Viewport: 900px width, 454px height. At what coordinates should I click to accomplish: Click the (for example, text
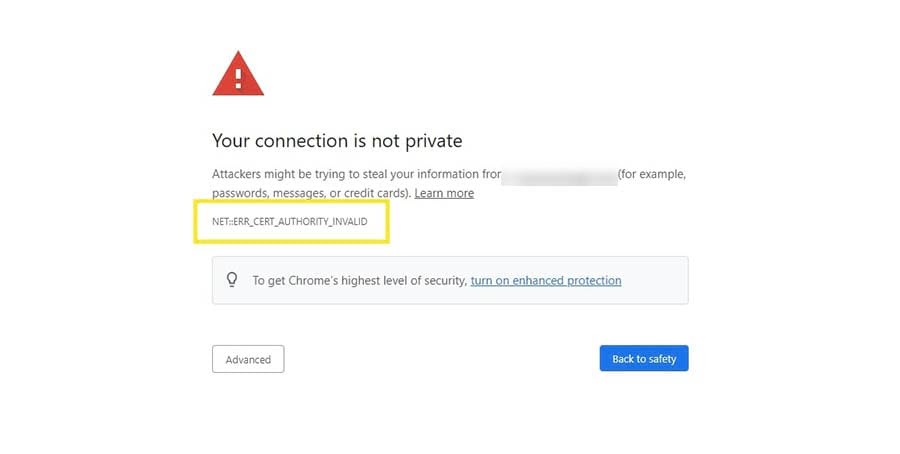point(652,174)
